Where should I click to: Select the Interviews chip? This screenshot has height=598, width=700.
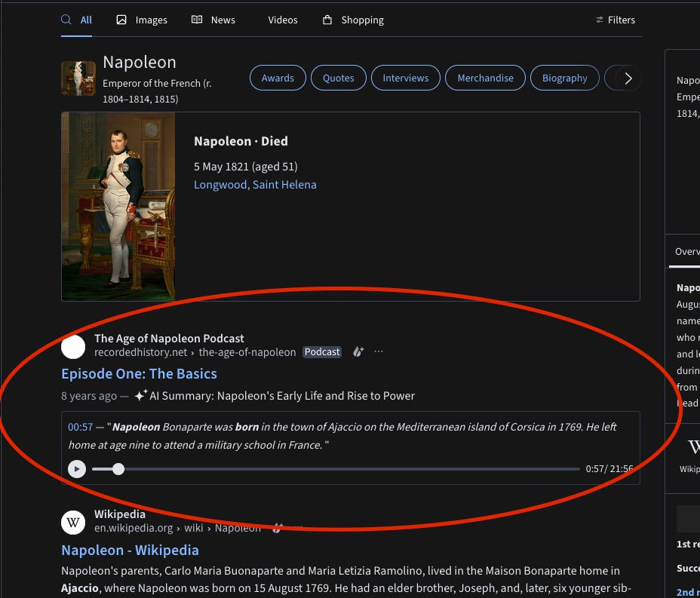[405, 78]
